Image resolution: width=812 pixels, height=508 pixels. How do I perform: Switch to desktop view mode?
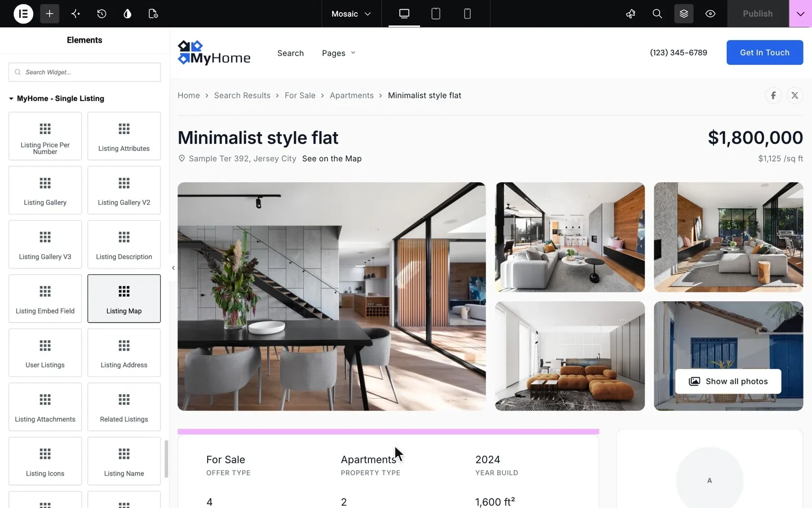coord(404,14)
